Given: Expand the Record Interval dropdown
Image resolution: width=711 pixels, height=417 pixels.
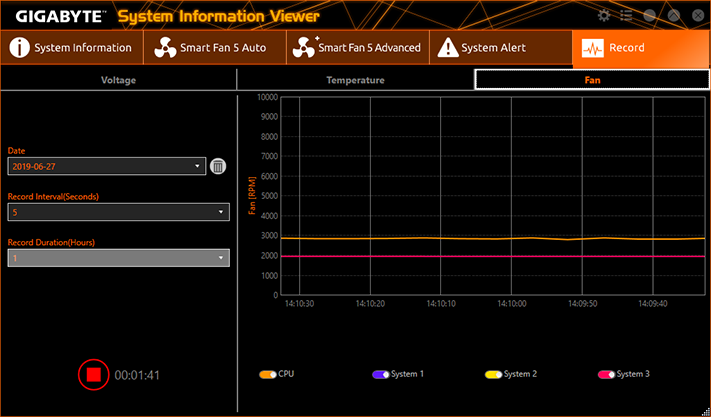Looking at the screenshot, I should (118, 212).
